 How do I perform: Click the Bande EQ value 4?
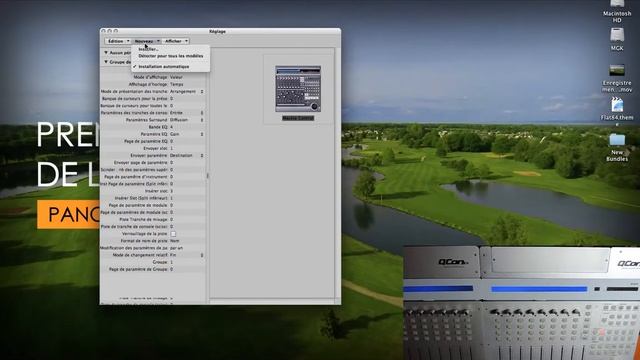(171, 127)
